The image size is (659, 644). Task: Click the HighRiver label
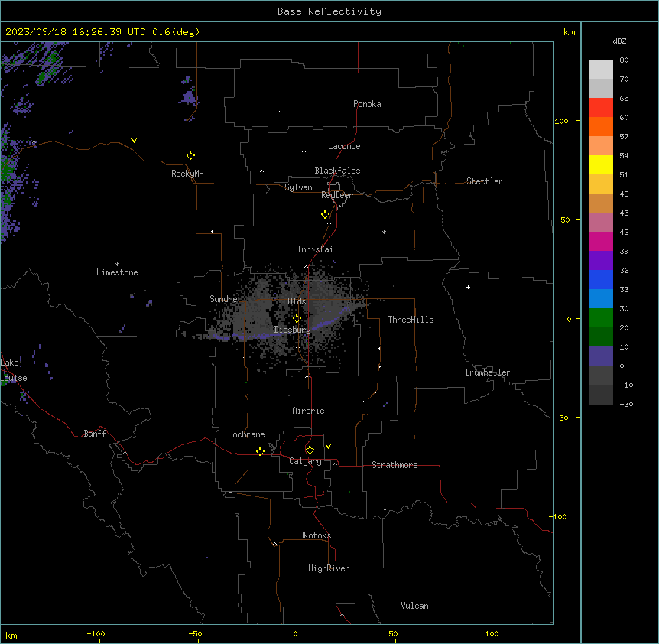point(329,568)
